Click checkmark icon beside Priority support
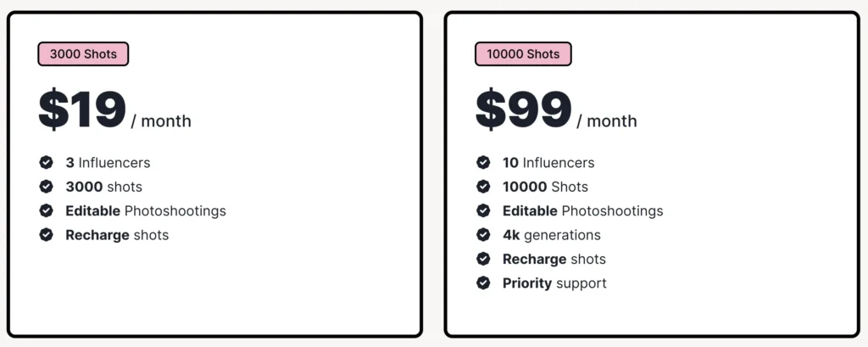The height and width of the screenshot is (347, 868). pos(483,283)
